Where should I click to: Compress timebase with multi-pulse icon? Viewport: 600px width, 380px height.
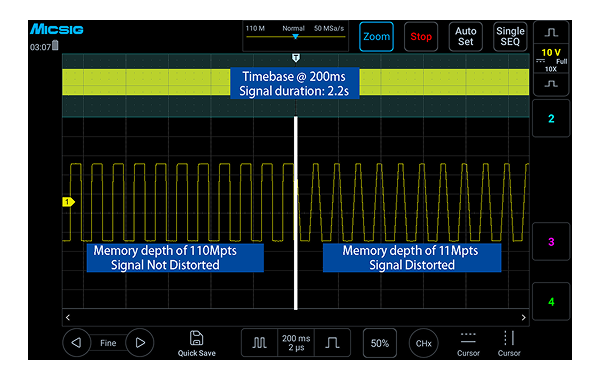tap(259, 342)
